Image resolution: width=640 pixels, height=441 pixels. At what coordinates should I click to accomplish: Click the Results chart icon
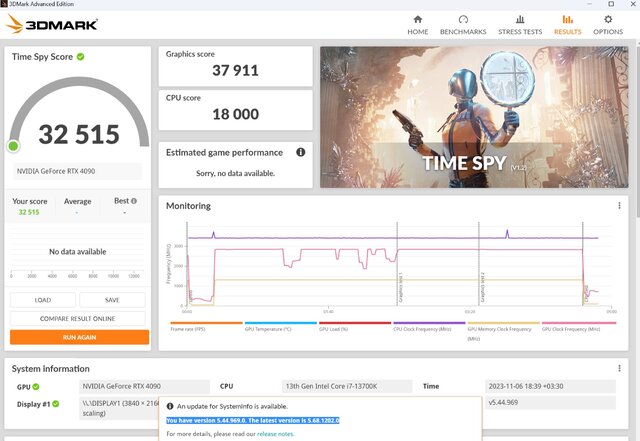pyautogui.click(x=568, y=19)
